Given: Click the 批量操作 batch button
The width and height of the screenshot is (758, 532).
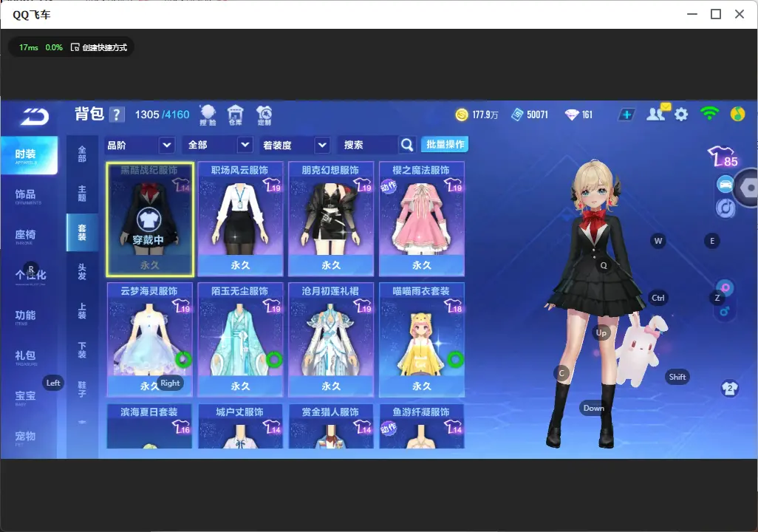Looking at the screenshot, I should coord(445,144).
